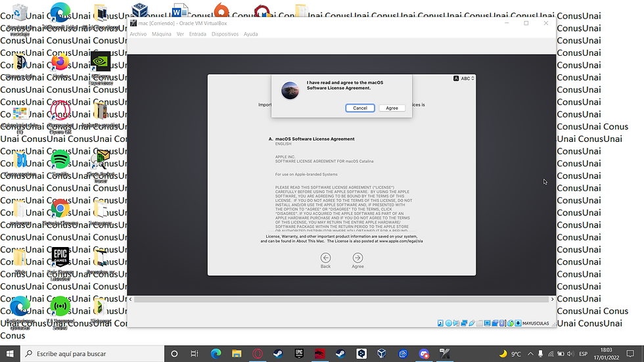Viewport: 644px width, 362px height.
Task: Open the Dispositivos menu
Action: click(x=225, y=34)
